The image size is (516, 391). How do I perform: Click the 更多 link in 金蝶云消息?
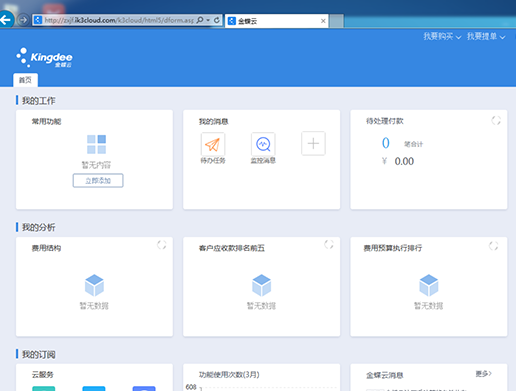(483, 374)
